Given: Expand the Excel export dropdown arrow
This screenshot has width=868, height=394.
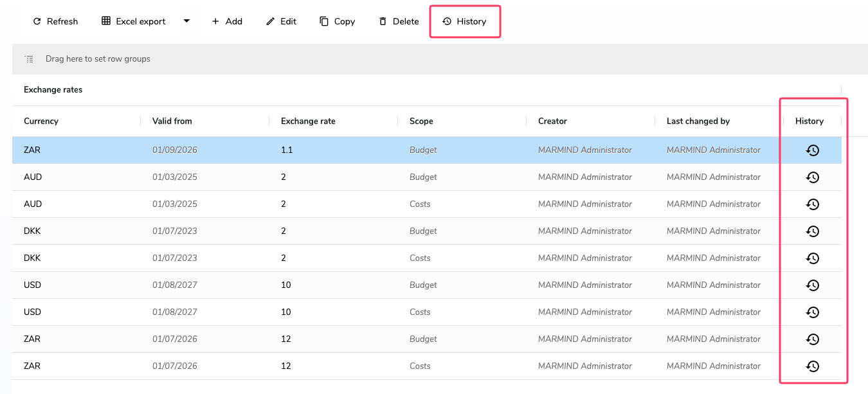Looking at the screenshot, I should pyautogui.click(x=186, y=21).
